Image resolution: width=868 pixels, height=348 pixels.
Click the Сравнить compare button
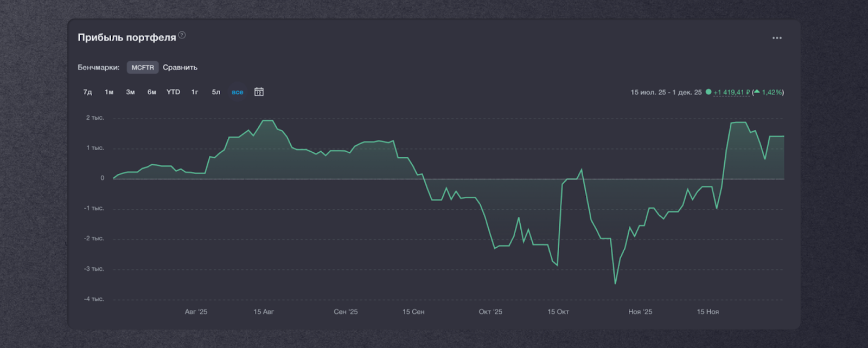click(x=180, y=68)
